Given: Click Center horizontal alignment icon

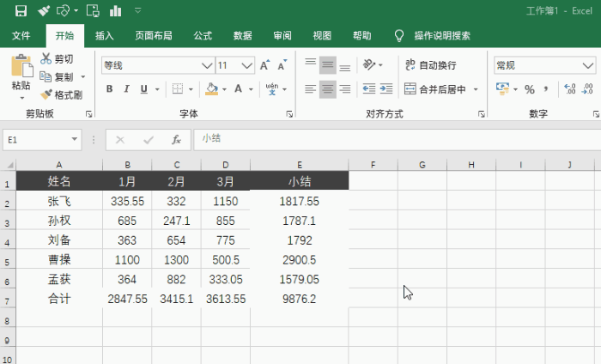Looking at the screenshot, I should (328, 89).
